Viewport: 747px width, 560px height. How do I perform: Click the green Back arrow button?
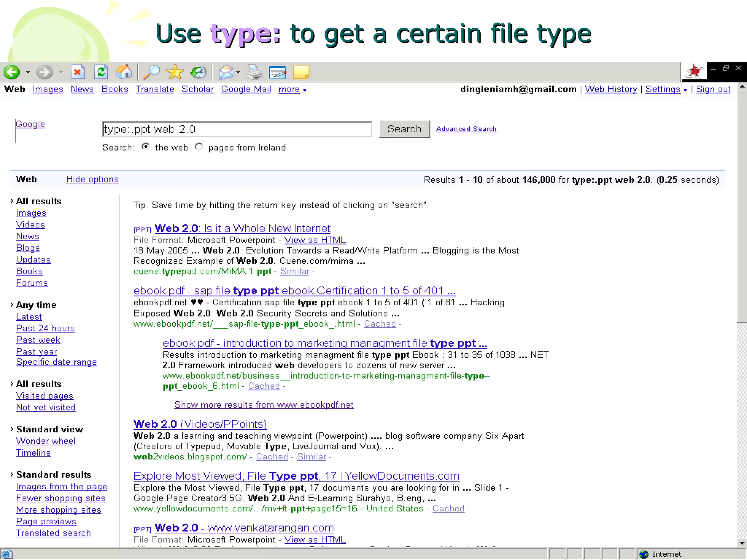12,72
